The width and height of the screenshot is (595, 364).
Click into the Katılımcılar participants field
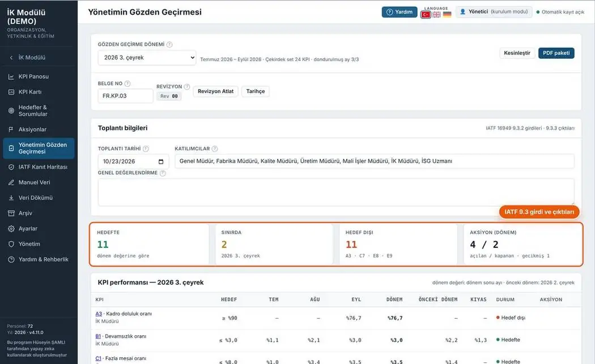(374, 161)
